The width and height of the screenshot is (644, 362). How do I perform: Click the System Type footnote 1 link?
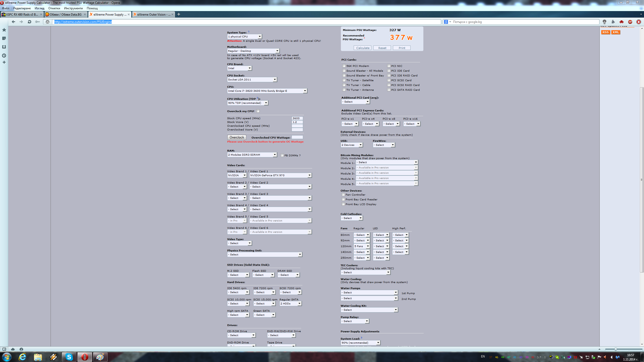click(249, 31)
